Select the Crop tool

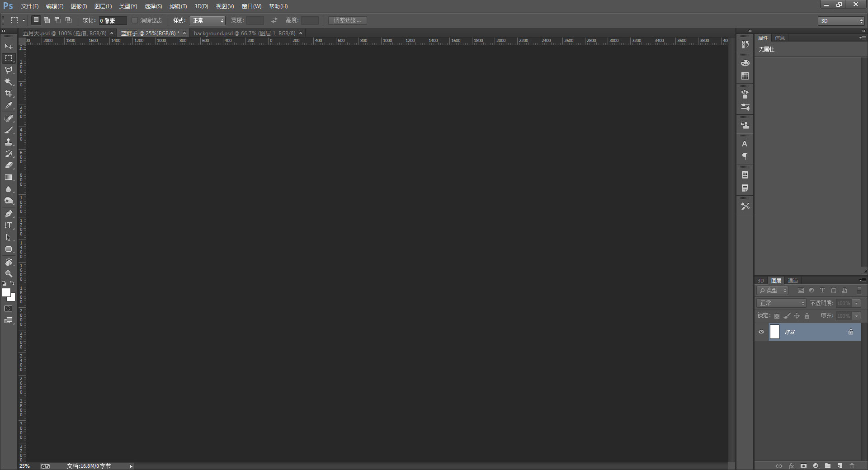point(9,94)
